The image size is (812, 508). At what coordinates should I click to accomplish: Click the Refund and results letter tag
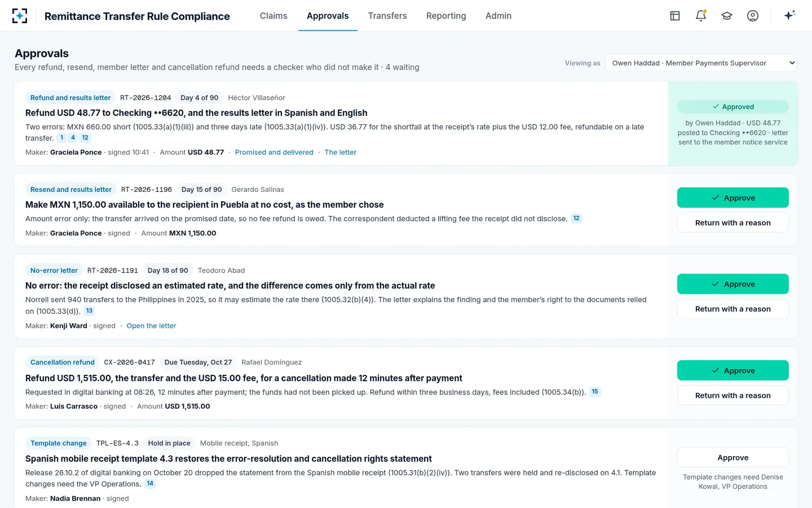pos(70,98)
